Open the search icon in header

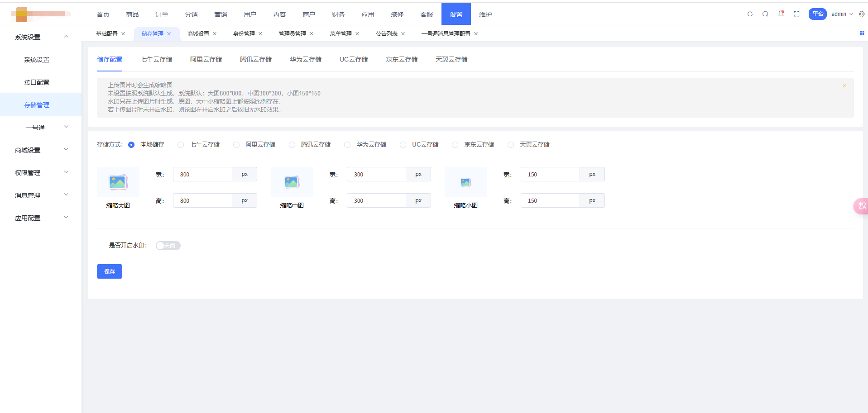765,14
